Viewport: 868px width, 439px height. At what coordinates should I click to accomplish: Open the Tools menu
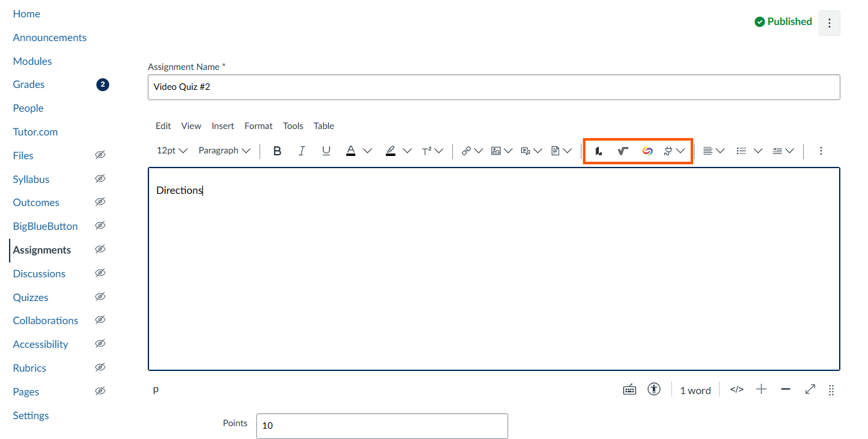tap(293, 126)
